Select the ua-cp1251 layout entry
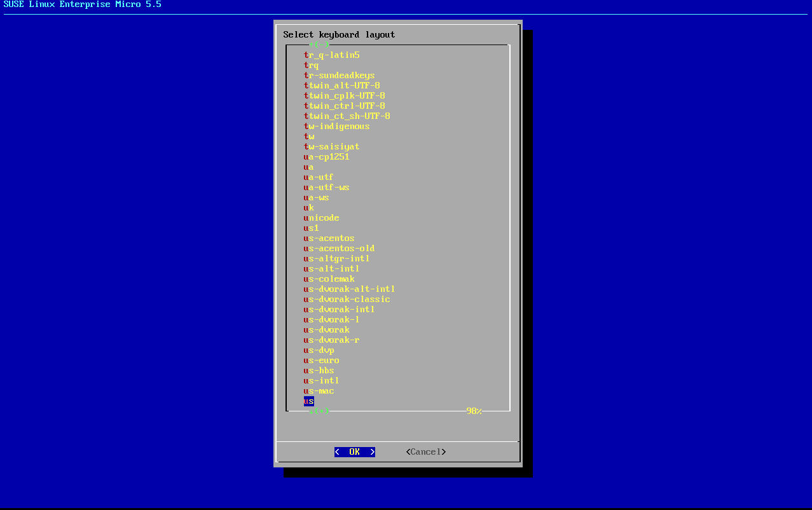 click(326, 156)
